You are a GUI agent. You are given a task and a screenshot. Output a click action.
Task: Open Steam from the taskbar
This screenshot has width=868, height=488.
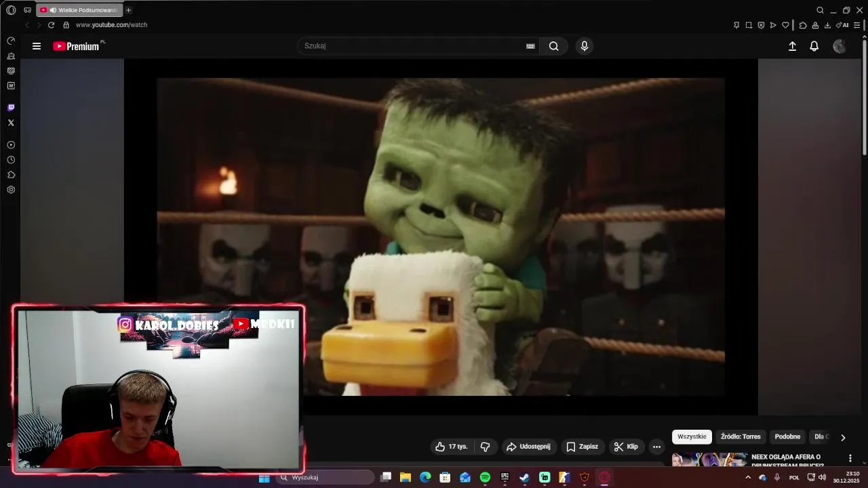coord(524,478)
